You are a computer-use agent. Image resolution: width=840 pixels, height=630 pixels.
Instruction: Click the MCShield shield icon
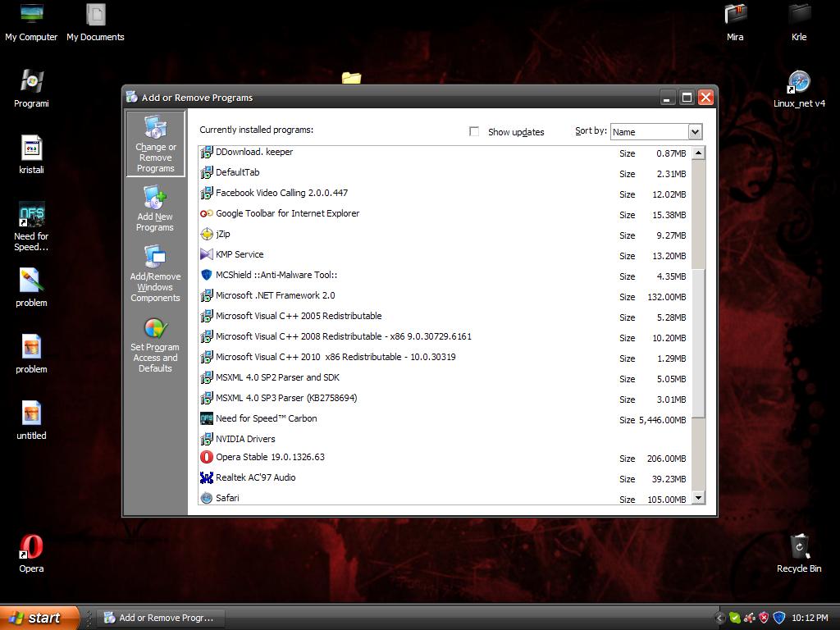pyautogui.click(x=207, y=275)
